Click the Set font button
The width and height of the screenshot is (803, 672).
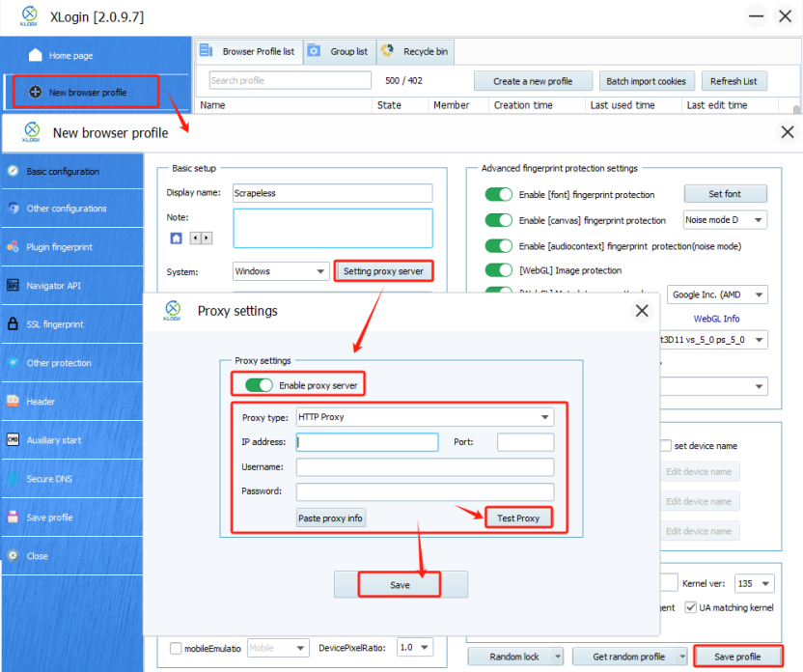[x=725, y=194]
